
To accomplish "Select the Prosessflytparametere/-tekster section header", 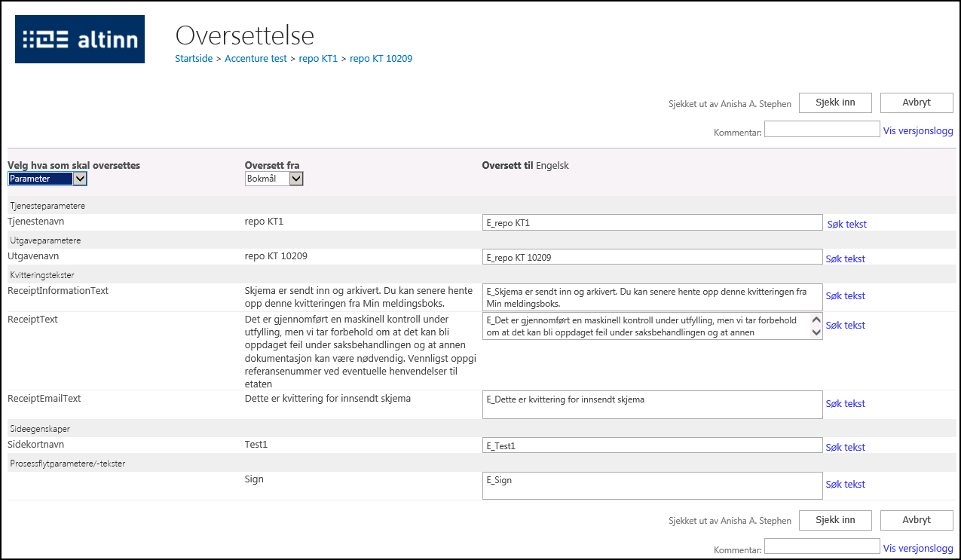I will click(x=67, y=463).
